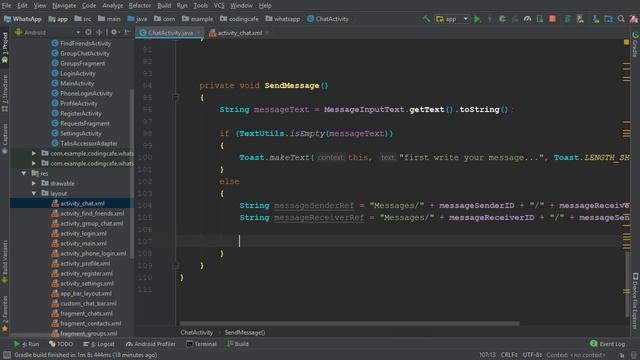Screen dimensions: 640x360
Task: Click the Collapse All icon in Project panel
Action: tap(99, 32)
